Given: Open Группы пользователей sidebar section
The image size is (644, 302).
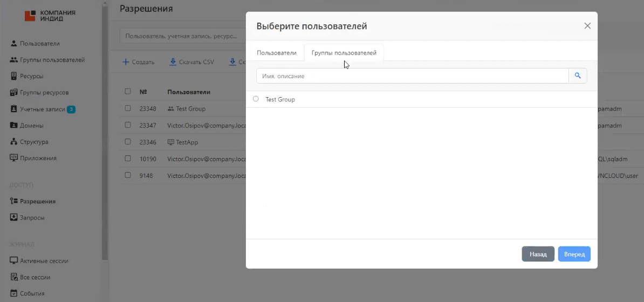Looking at the screenshot, I should (x=52, y=60).
